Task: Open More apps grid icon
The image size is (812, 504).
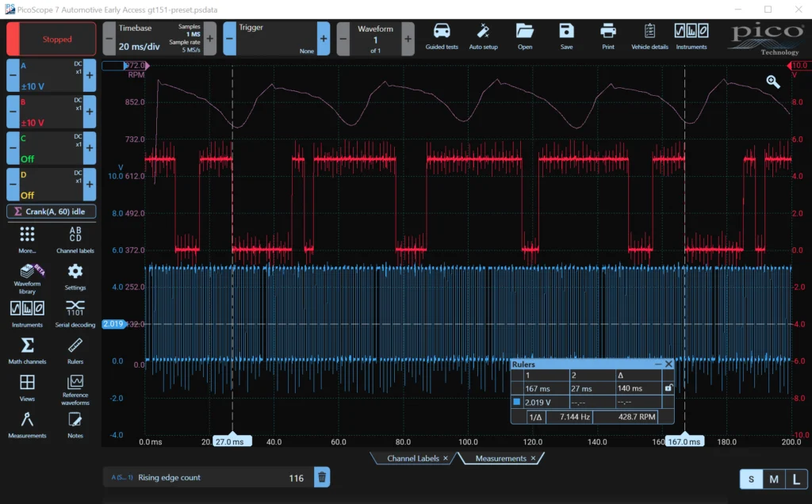Action: coord(27,239)
